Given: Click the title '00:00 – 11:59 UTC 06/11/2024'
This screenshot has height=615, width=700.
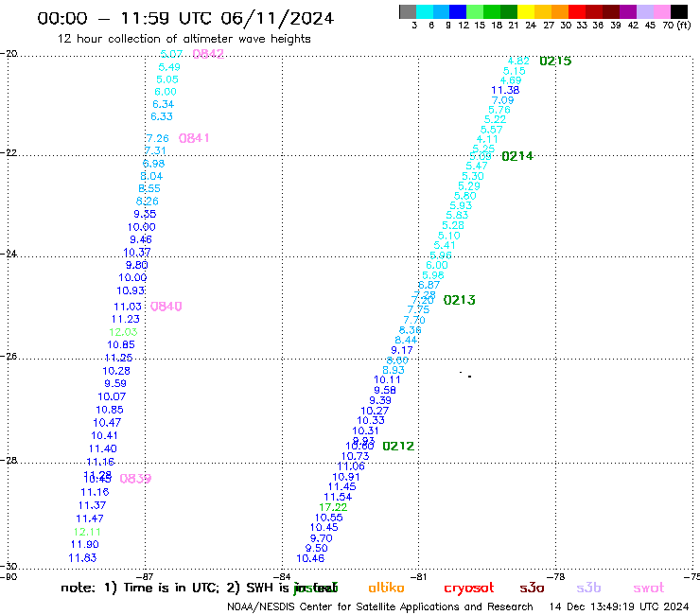Looking at the screenshot, I should coord(185,18).
